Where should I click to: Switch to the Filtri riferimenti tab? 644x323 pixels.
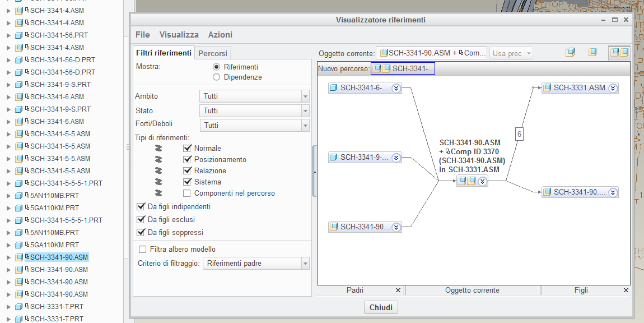tap(164, 53)
